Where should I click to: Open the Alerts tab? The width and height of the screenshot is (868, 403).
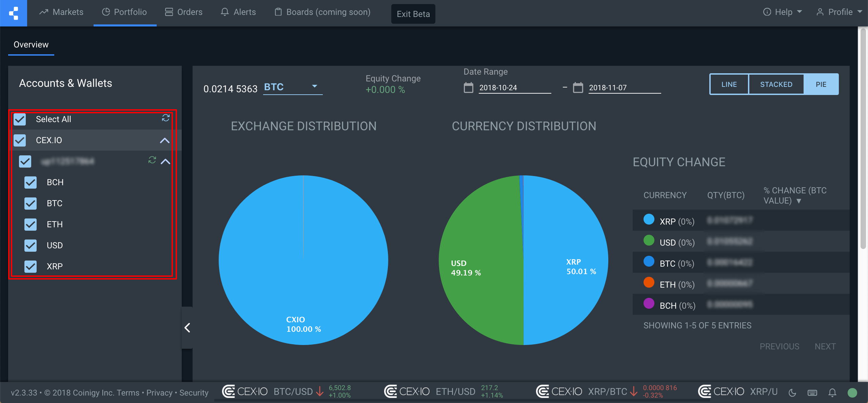(x=238, y=12)
